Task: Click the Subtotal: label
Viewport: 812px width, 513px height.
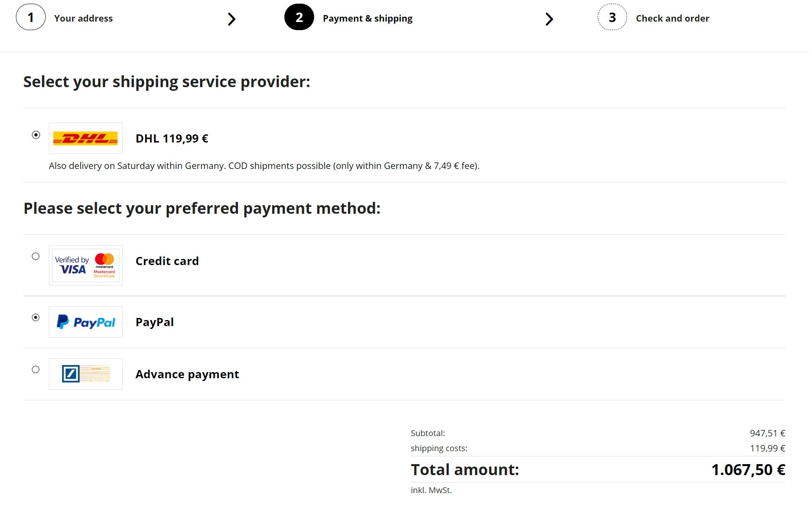Action: click(428, 433)
